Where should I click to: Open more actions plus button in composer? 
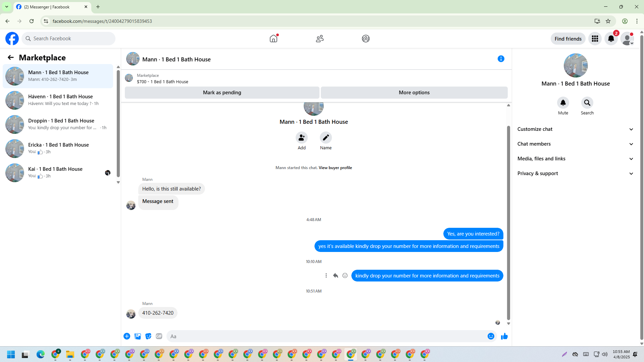[127, 336]
